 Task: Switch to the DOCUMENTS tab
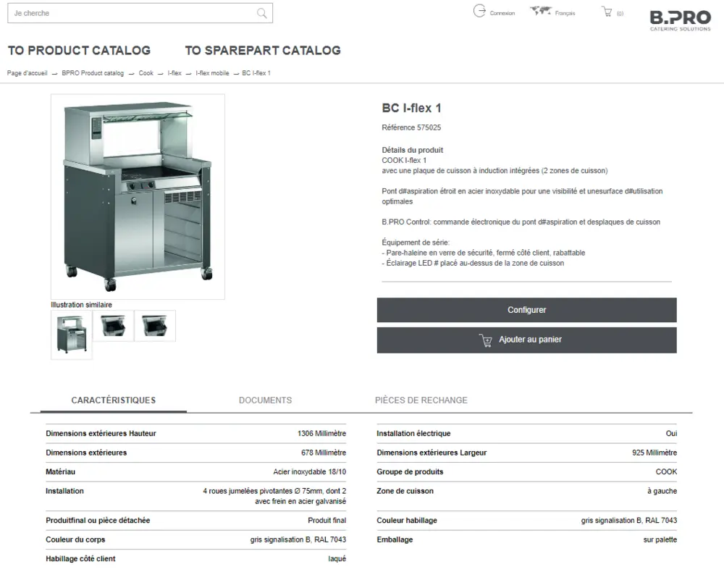click(x=265, y=400)
